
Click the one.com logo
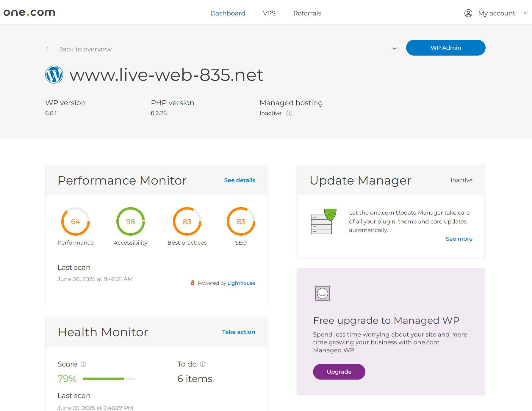(x=29, y=13)
